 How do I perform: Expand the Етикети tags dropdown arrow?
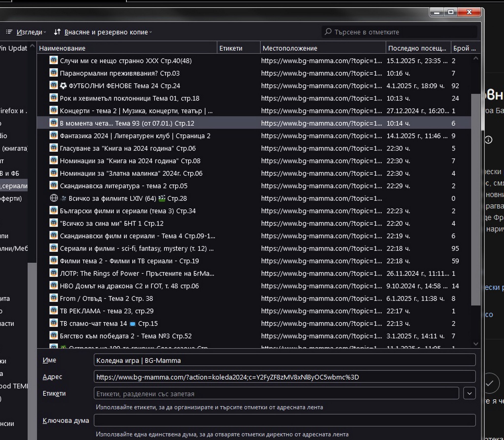[469, 393]
